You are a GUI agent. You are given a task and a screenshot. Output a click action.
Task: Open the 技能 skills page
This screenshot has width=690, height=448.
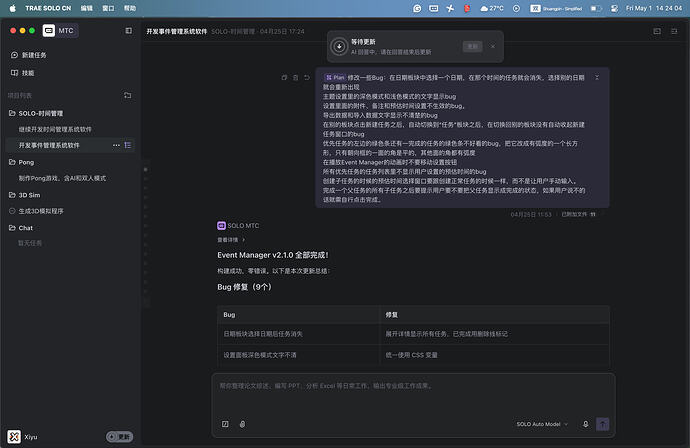click(x=22, y=73)
